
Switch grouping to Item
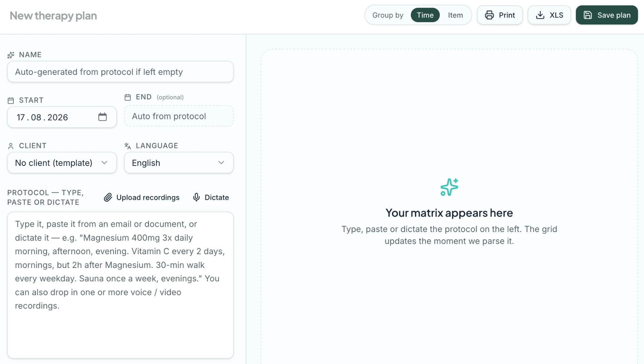pyautogui.click(x=455, y=15)
